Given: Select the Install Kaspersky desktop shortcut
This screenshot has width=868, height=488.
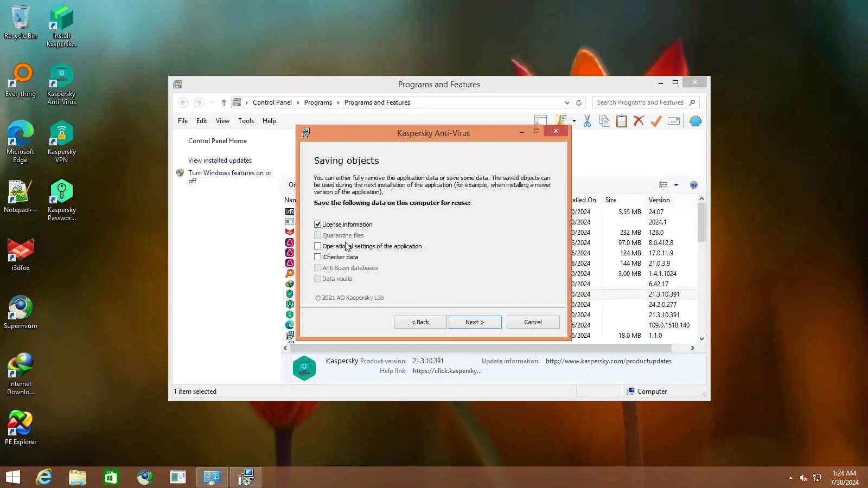Looking at the screenshot, I should (61, 26).
